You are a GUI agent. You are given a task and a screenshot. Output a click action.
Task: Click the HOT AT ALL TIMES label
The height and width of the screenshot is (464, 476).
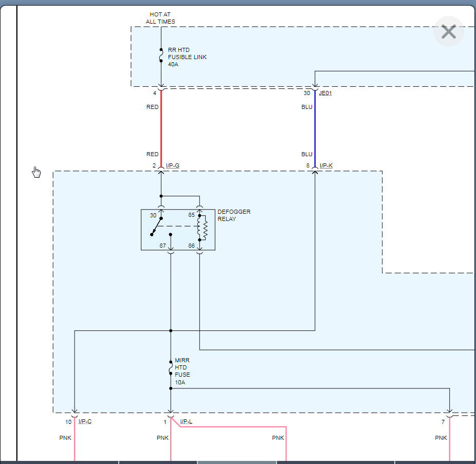click(x=160, y=18)
